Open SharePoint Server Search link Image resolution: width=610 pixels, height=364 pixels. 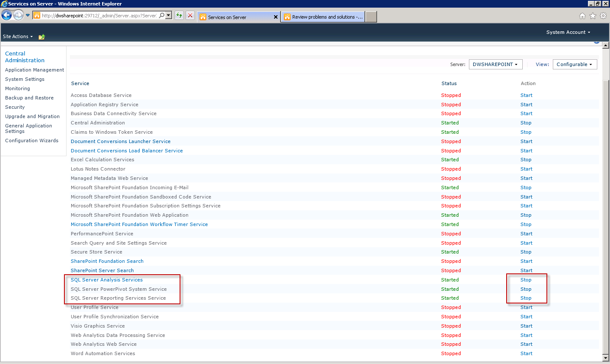[102, 270]
